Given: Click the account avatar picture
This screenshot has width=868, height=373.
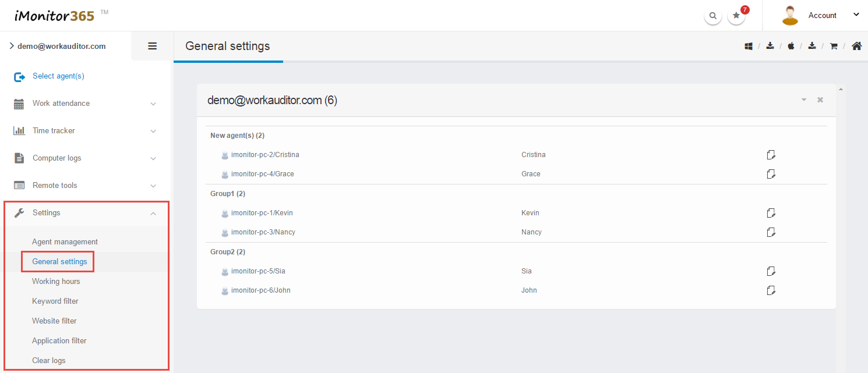Looking at the screenshot, I should click(x=790, y=16).
